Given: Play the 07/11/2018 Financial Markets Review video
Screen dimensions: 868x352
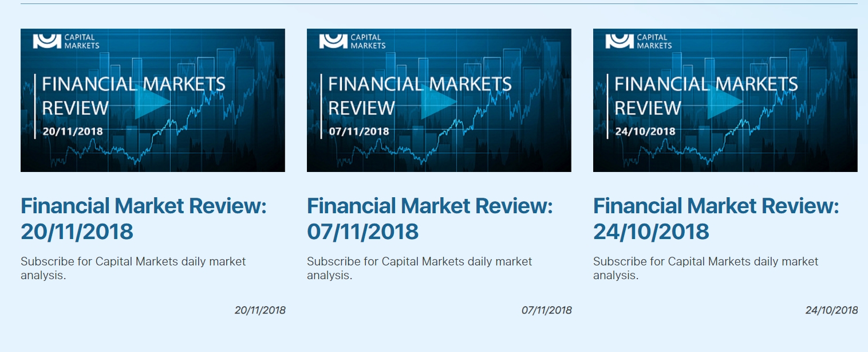Looking at the screenshot, I should (x=439, y=102).
